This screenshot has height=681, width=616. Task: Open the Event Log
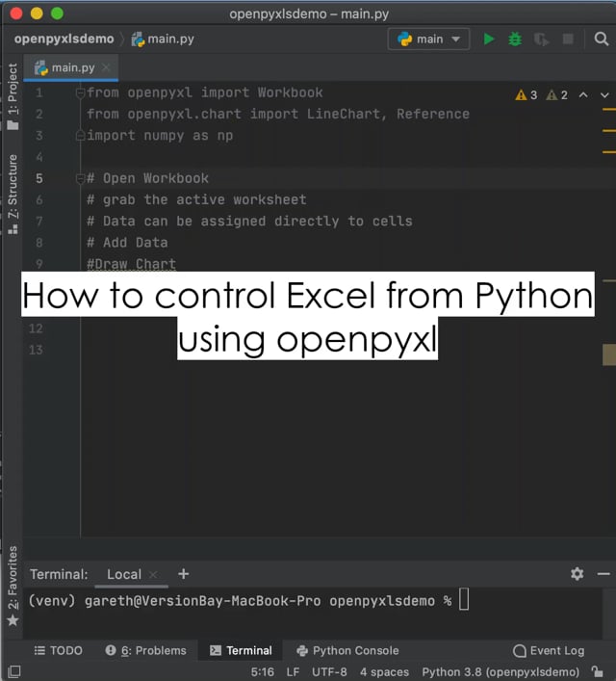[x=549, y=650]
